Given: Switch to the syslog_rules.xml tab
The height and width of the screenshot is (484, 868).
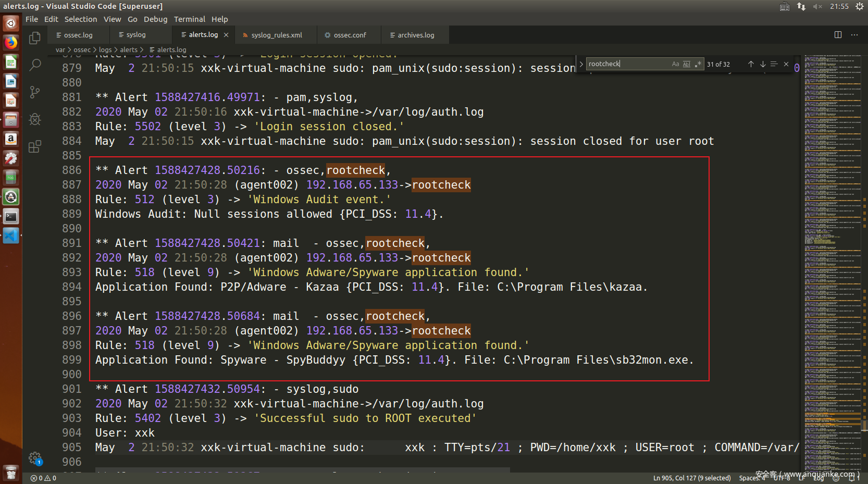Looking at the screenshot, I should pyautogui.click(x=276, y=35).
